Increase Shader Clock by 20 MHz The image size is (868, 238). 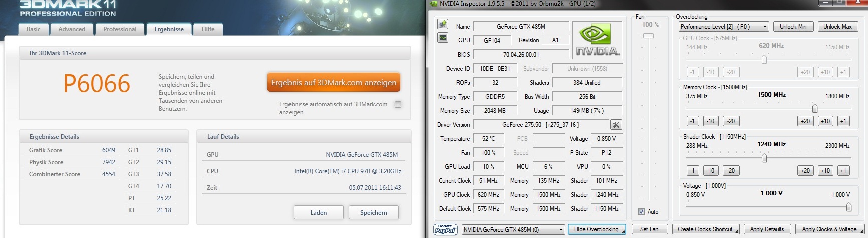[x=805, y=171]
